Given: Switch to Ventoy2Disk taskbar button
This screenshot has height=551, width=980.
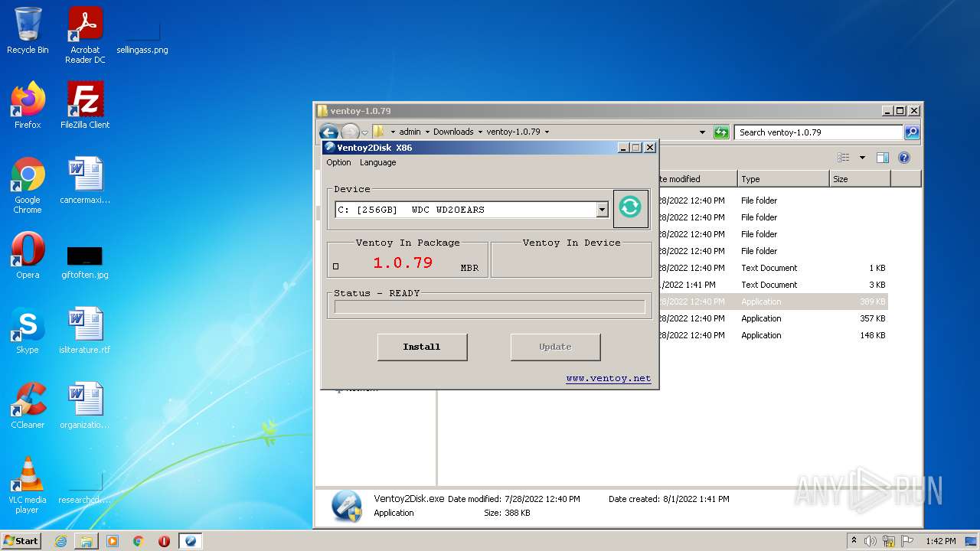Looking at the screenshot, I should tap(191, 541).
